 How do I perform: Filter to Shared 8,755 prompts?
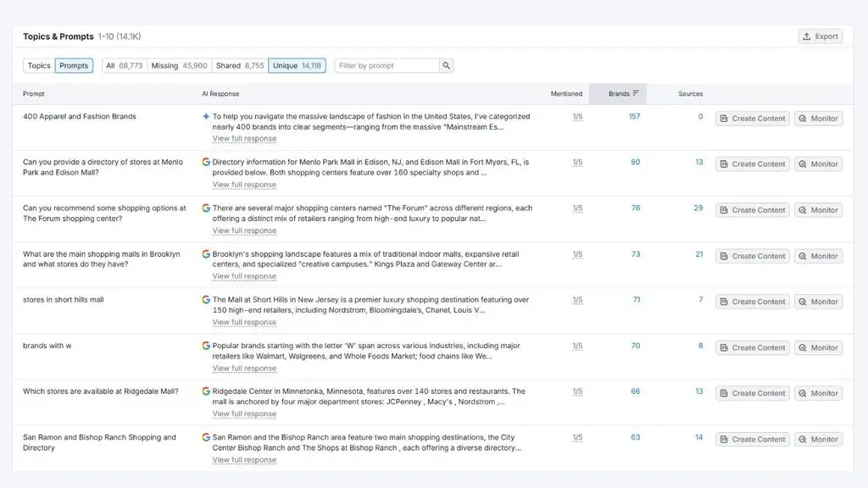pos(240,65)
